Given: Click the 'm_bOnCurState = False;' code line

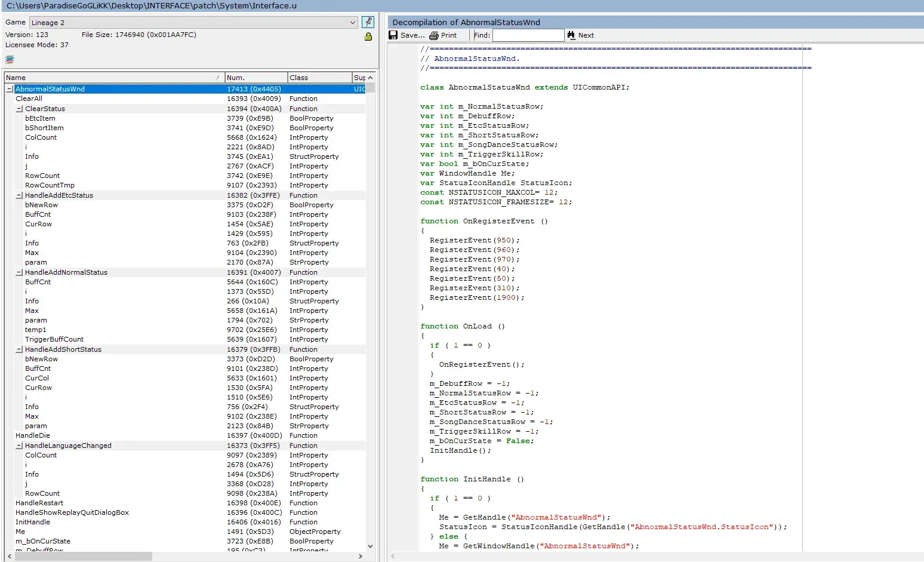Looking at the screenshot, I should pyautogui.click(x=482, y=441).
